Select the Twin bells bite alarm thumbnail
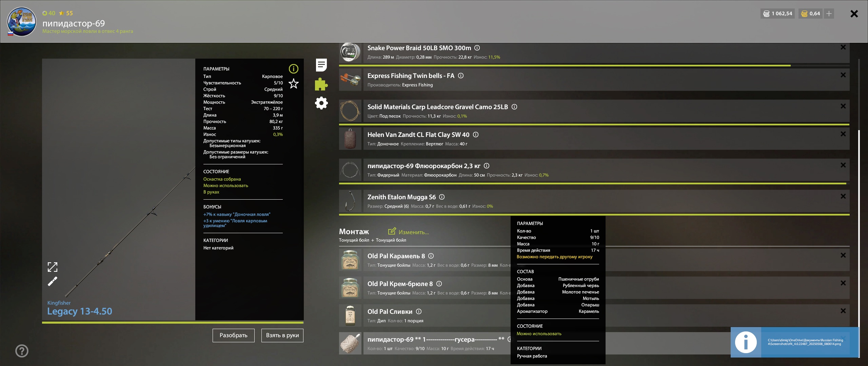 (350, 80)
